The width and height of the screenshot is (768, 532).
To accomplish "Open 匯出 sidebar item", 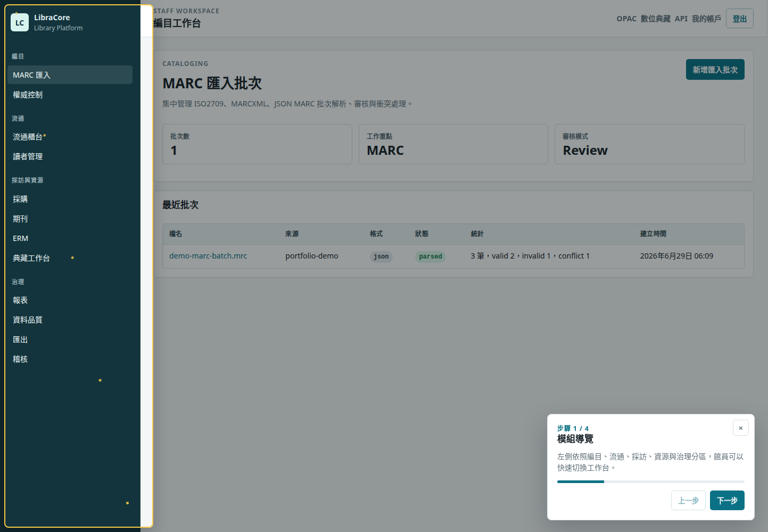I will pyautogui.click(x=70, y=339).
